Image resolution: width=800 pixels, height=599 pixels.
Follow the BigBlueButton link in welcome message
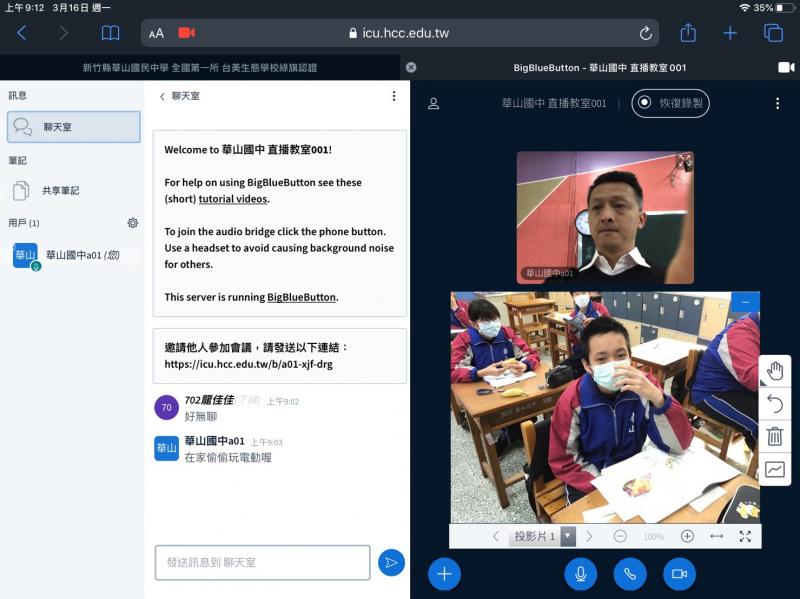(x=301, y=297)
